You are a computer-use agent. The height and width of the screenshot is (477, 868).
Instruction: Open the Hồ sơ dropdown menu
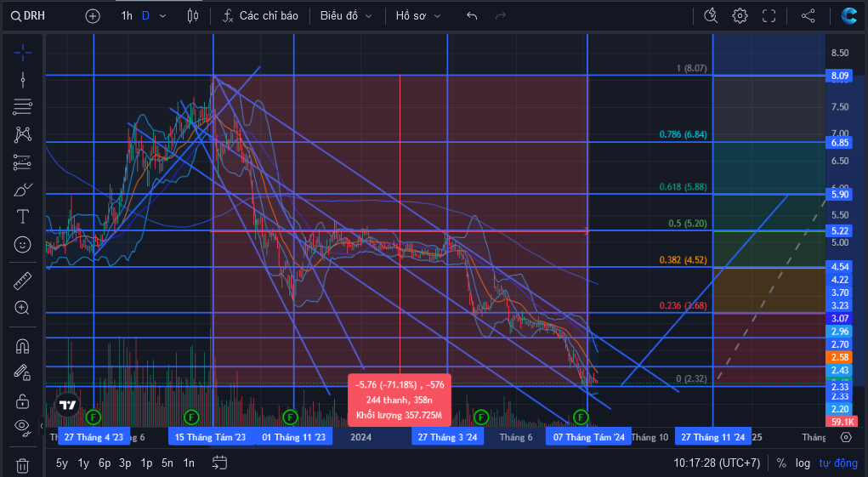418,16
